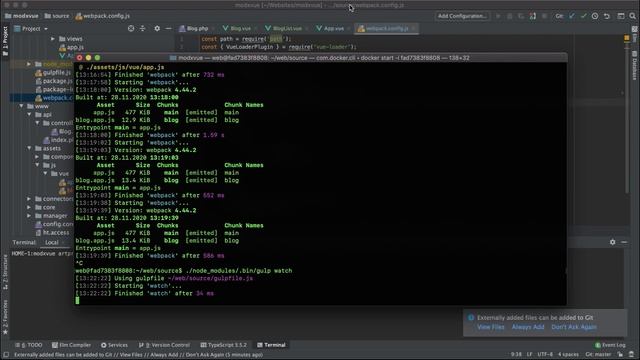Click the Git commit green checkmark
This screenshot has width=640, height=360.
tap(584, 16)
